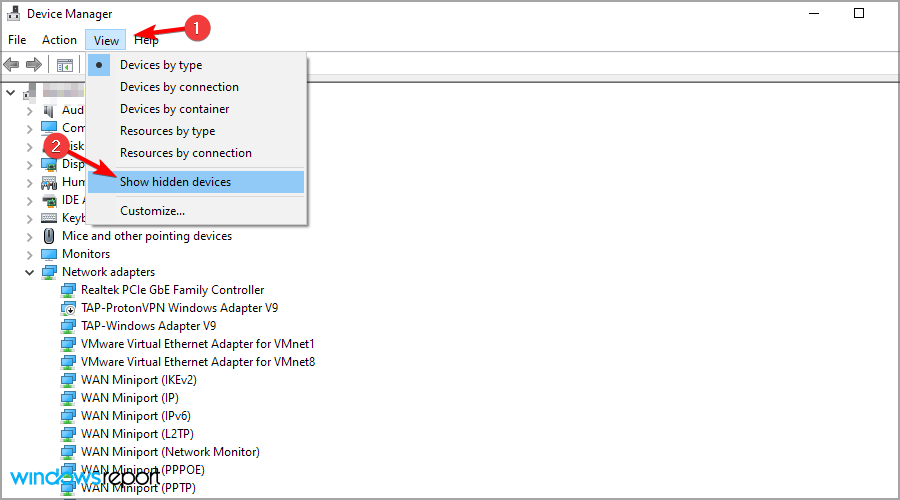Open the Action menu
The height and width of the screenshot is (500, 900).
pyautogui.click(x=59, y=40)
